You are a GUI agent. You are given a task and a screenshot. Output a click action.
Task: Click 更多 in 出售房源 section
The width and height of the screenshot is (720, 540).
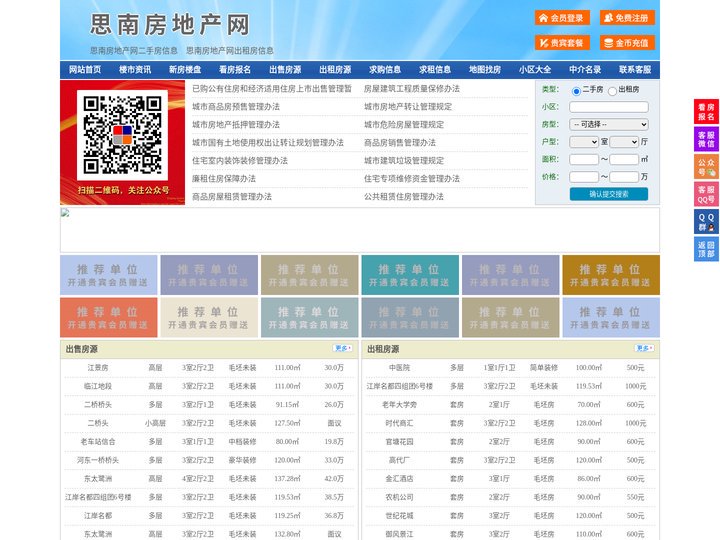(343, 349)
